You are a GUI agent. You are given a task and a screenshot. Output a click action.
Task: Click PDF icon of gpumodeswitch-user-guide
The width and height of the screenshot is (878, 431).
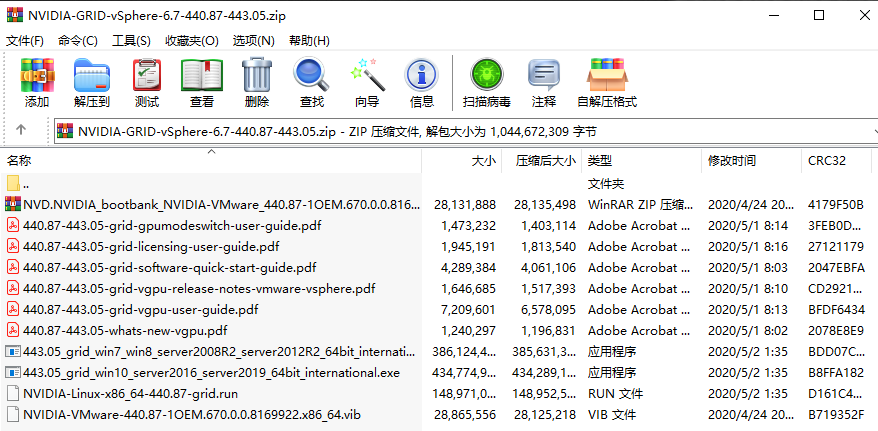tap(13, 226)
